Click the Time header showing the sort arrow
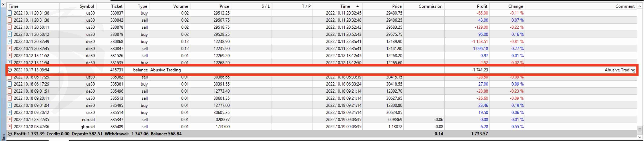 pyautogui.click(x=338, y=6)
